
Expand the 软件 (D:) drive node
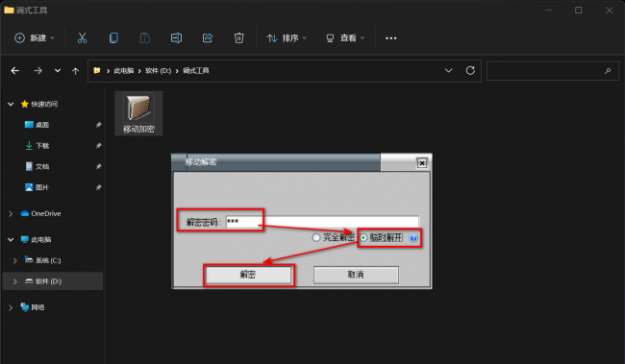pos(15,281)
